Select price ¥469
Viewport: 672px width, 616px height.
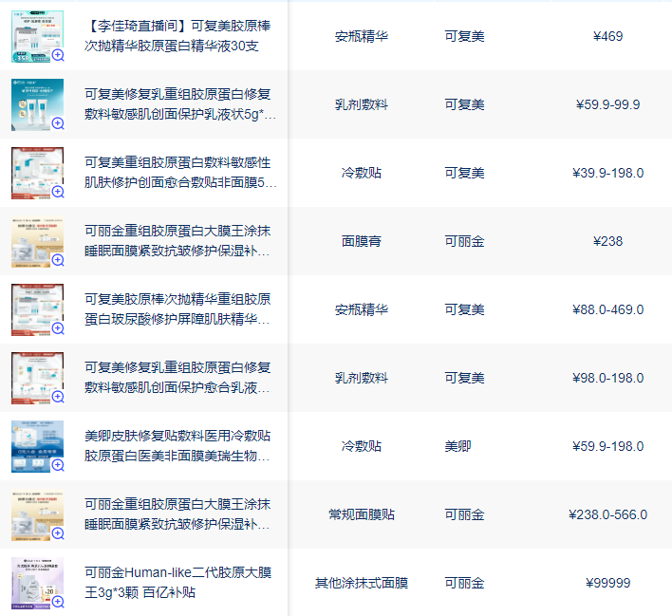(607, 36)
